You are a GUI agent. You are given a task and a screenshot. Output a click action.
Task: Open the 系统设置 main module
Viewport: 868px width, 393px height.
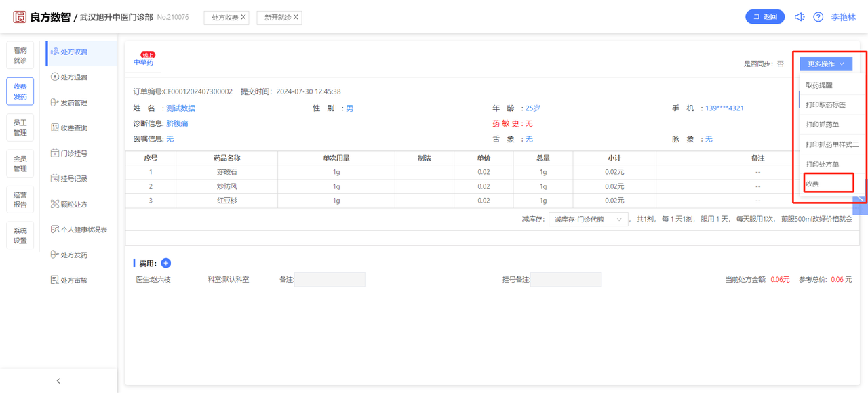tap(20, 235)
